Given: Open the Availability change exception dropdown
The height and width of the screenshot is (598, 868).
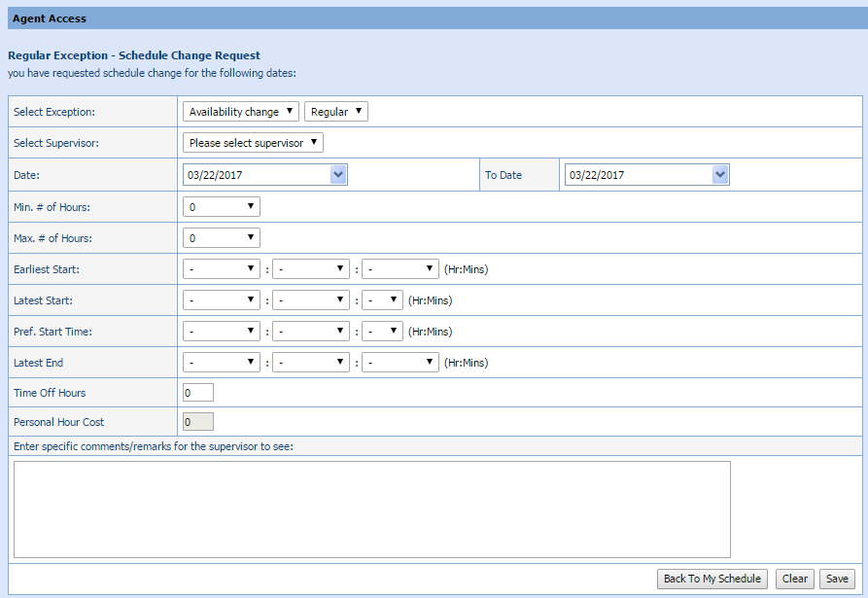Looking at the screenshot, I should 241,112.
